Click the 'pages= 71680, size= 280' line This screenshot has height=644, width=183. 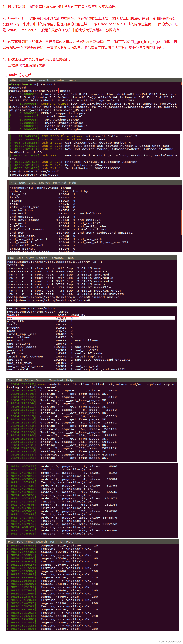coord(69,629)
